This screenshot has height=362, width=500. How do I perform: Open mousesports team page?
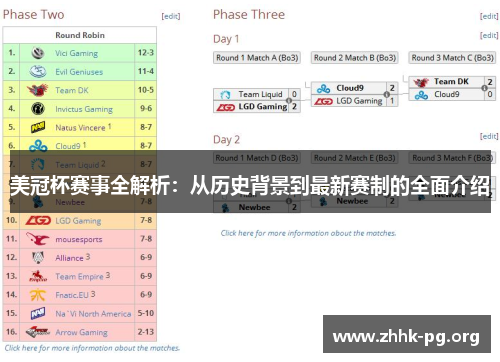(x=79, y=239)
